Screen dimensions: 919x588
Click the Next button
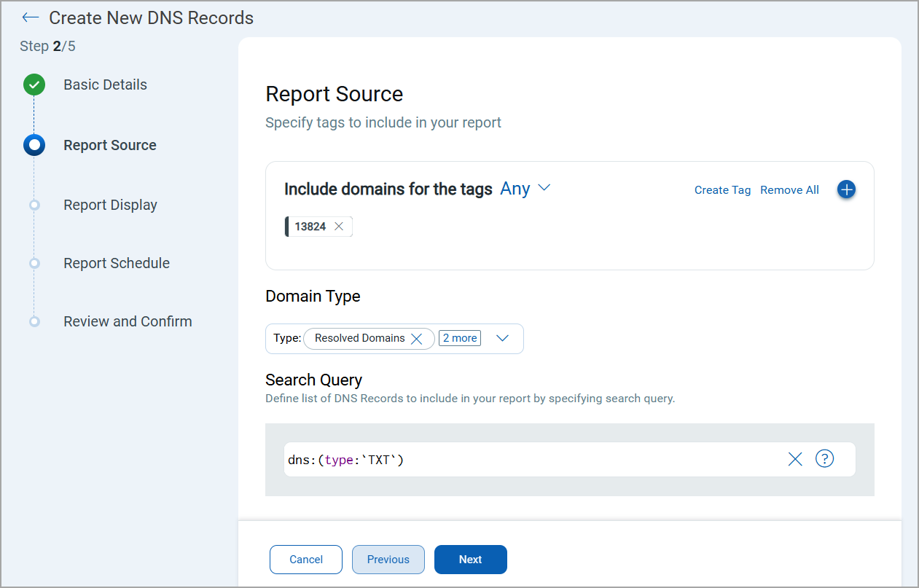(470, 560)
